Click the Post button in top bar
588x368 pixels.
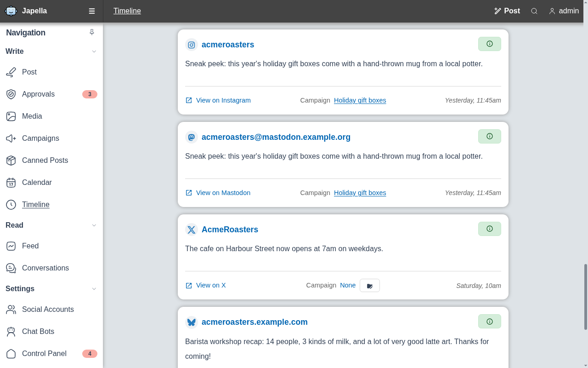(507, 11)
